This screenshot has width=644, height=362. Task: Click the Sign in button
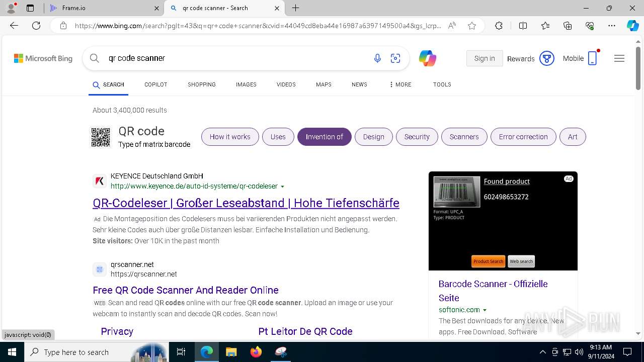[485, 58]
